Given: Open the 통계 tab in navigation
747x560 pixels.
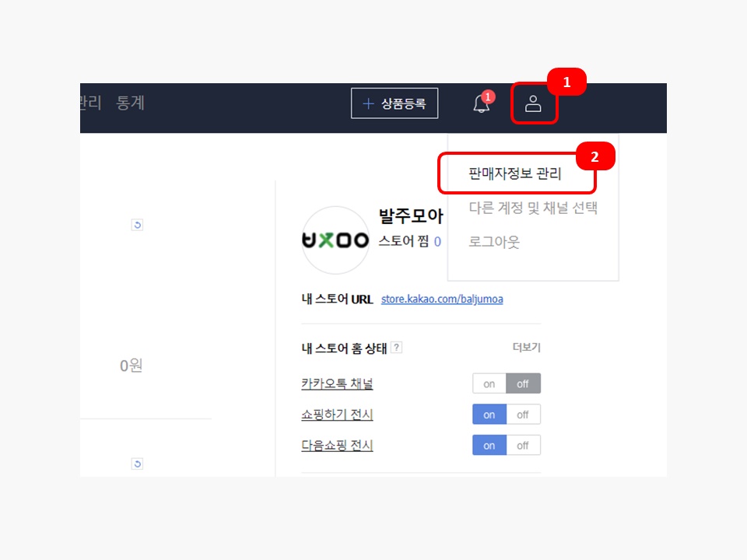Looking at the screenshot, I should pyautogui.click(x=130, y=103).
